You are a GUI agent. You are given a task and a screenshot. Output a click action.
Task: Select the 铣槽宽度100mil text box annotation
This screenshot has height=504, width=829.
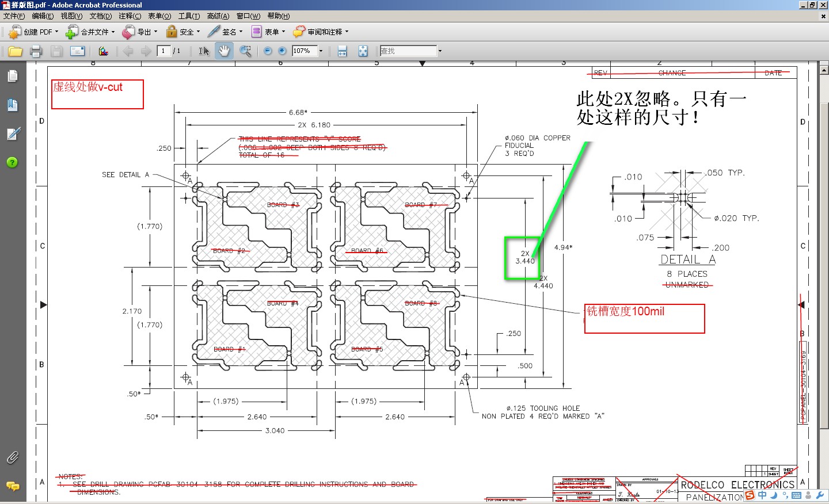coord(645,319)
